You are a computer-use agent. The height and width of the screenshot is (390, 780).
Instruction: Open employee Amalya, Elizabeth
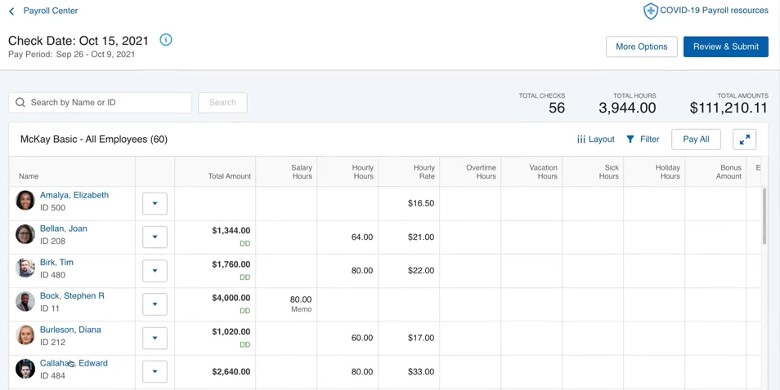74,195
